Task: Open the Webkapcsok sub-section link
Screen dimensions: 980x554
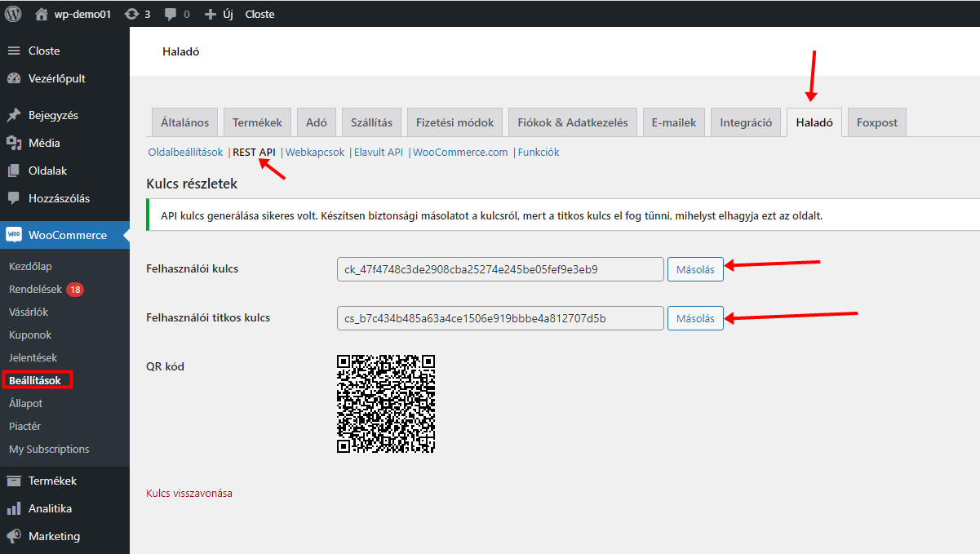Action: (x=315, y=153)
